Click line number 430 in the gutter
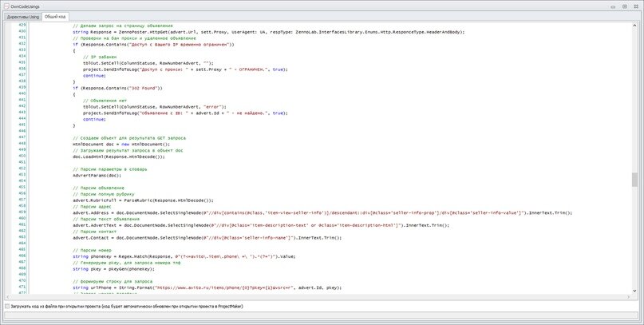 click(x=22, y=32)
